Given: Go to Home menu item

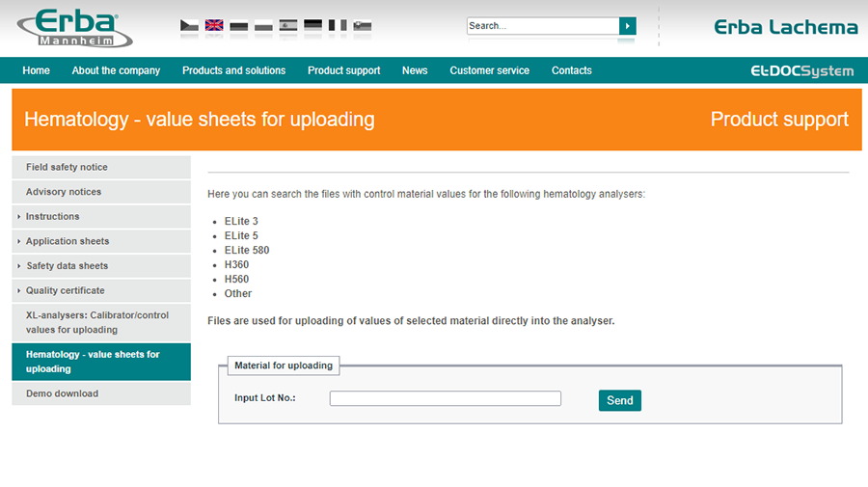Looking at the screenshot, I should pyautogui.click(x=36, y=70).
